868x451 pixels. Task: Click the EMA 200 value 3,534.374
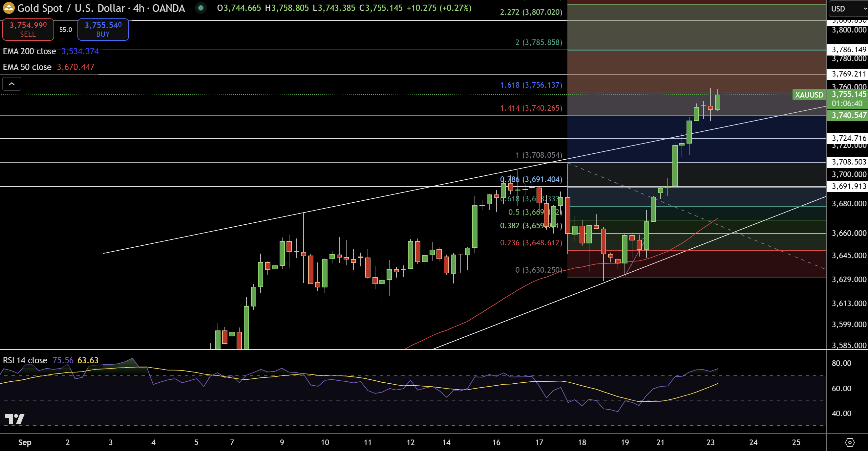pos(80,51)
